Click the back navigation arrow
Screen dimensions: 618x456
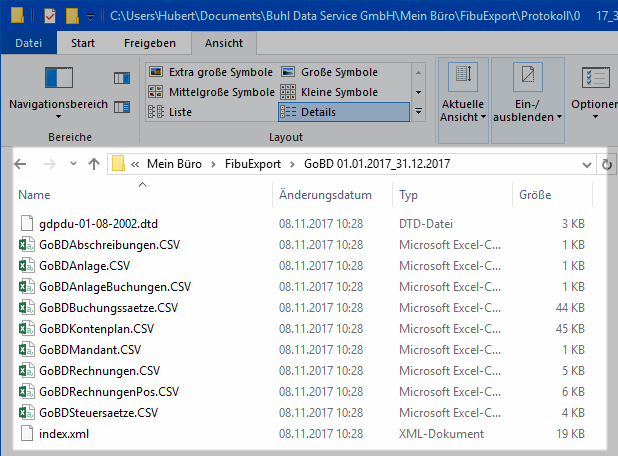(21, 164)
